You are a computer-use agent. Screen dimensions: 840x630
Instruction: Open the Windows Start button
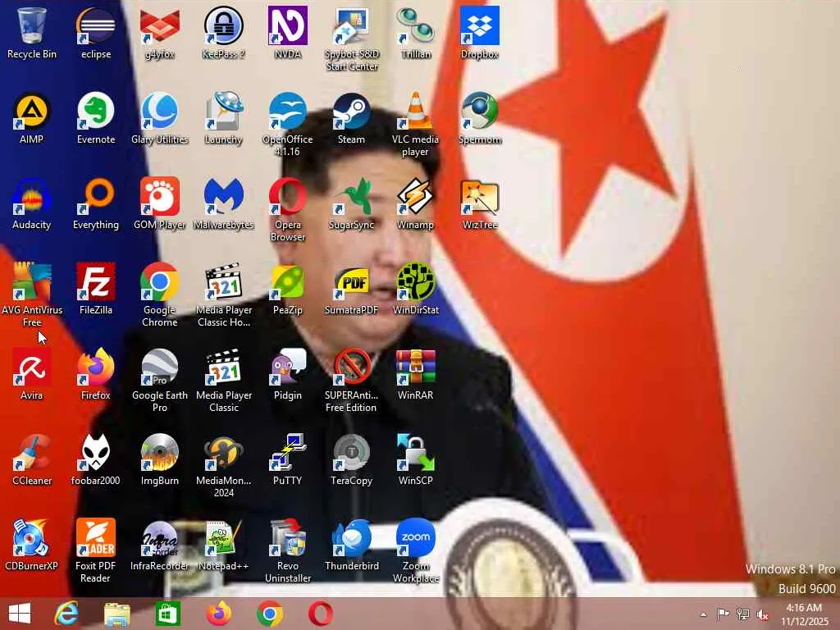click(x=20, y=614)
